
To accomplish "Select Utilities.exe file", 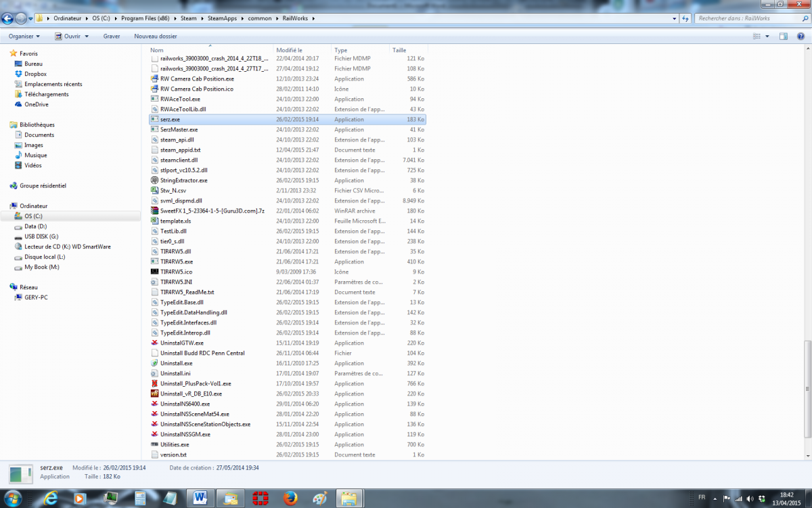I will pos(175,444).
